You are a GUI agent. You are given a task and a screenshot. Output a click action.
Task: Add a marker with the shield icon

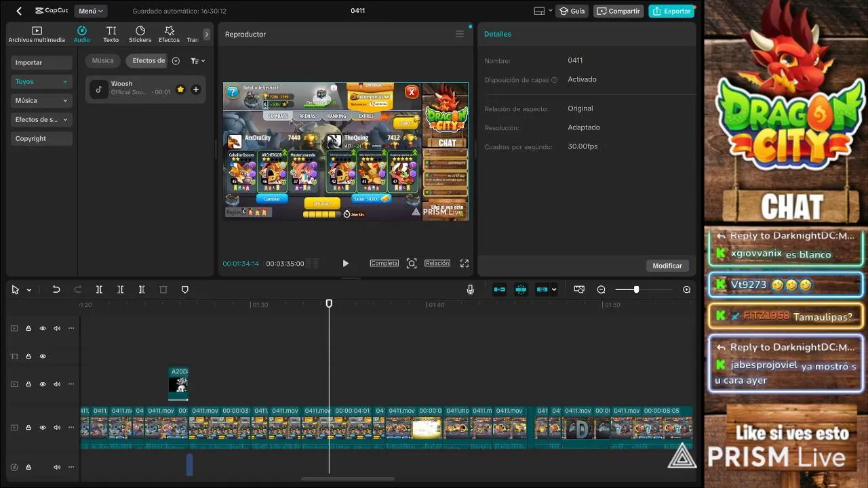point(184,289)
